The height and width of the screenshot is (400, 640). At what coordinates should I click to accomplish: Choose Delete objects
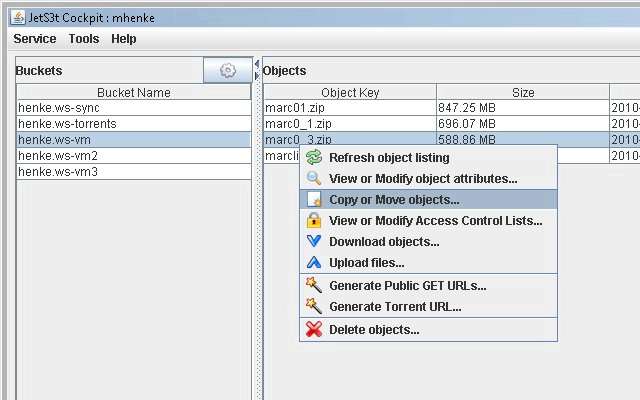click(x=429, y=329)
